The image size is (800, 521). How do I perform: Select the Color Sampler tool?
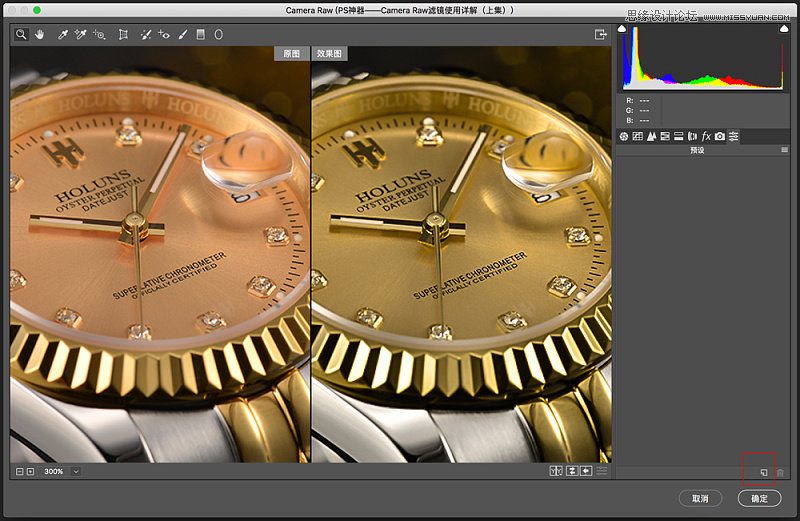click(81, 35)
